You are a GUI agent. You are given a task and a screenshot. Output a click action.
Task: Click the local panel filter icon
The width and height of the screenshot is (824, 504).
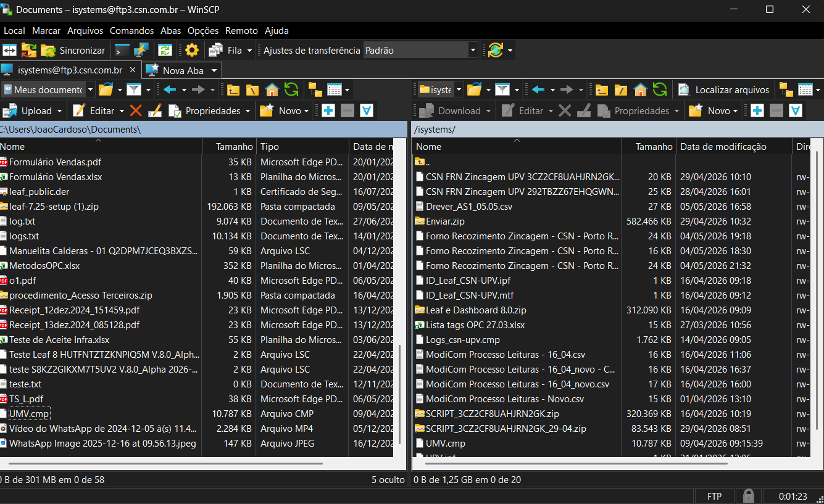(x=134, y=90)
